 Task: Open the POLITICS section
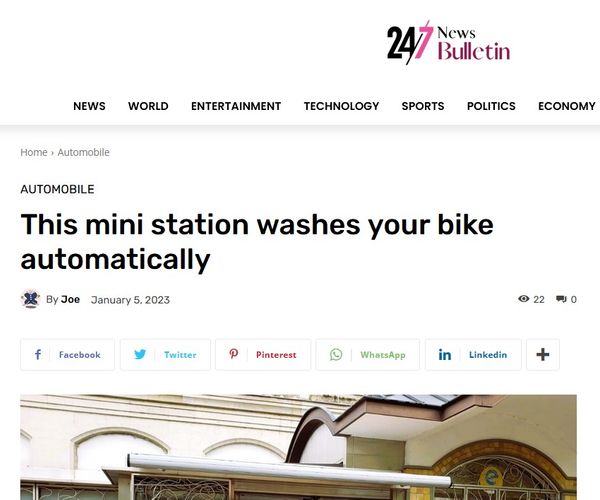(491, 106)
